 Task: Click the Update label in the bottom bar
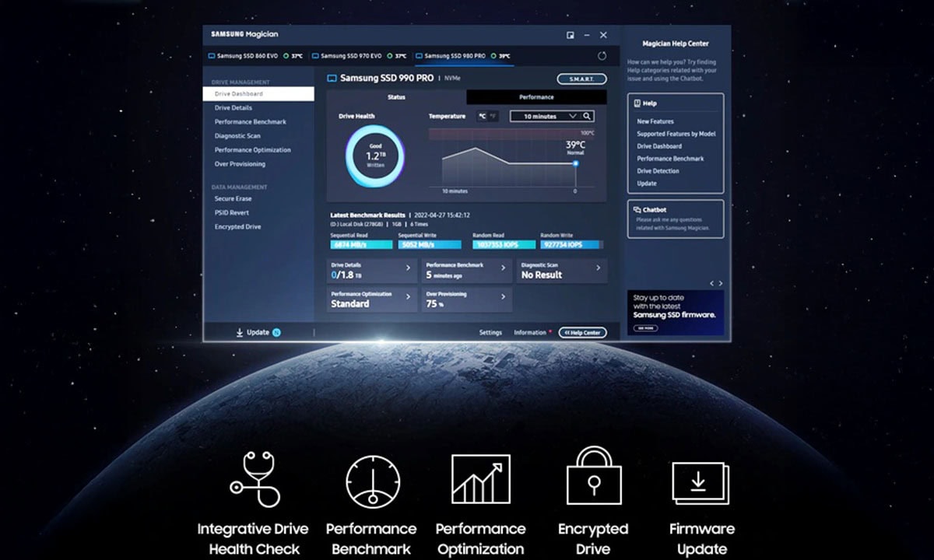(x=258, y=332)
